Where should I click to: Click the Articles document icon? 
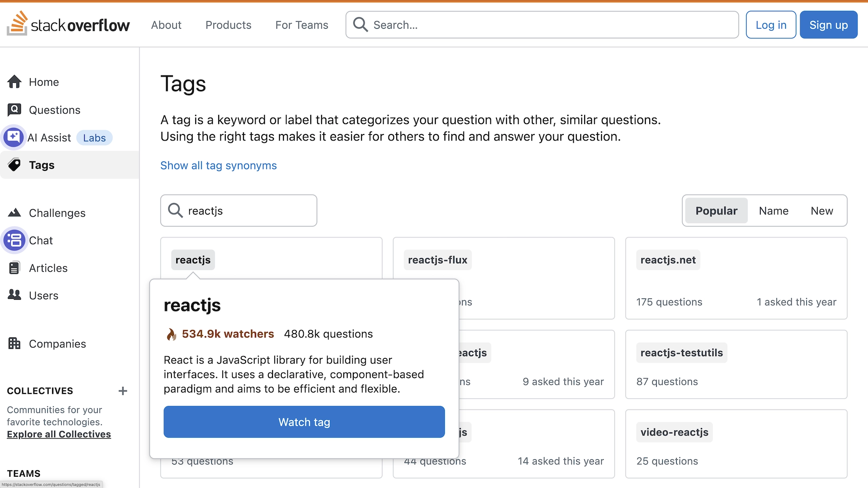click(x=14, y=268)
